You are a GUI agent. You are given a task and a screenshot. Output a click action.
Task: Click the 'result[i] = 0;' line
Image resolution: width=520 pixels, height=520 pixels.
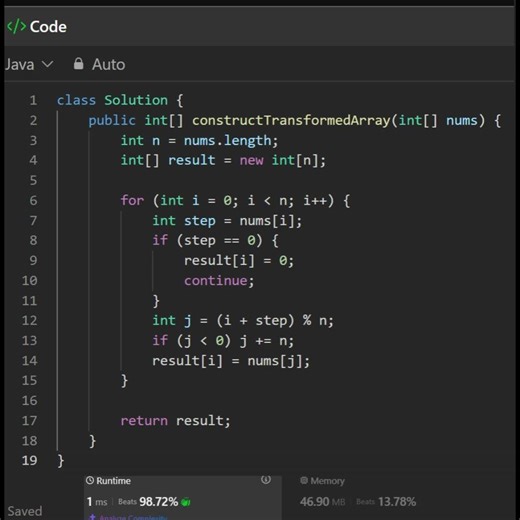point(239,260)
